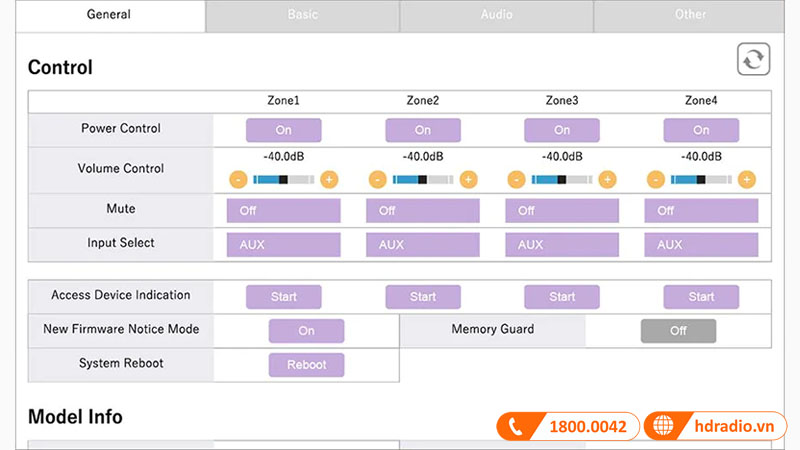Screen dimensions: 800x450
Task: Click the refresh icon above the Control table
Action: tap(754, 59)
